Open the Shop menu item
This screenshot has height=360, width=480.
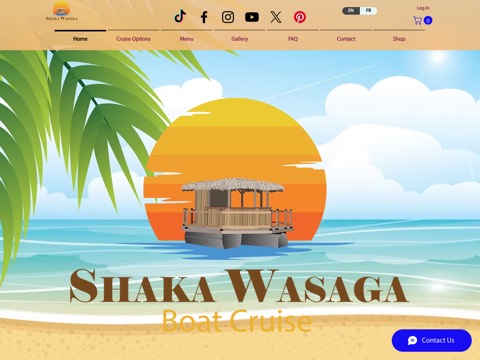click(x=399, y=39)
